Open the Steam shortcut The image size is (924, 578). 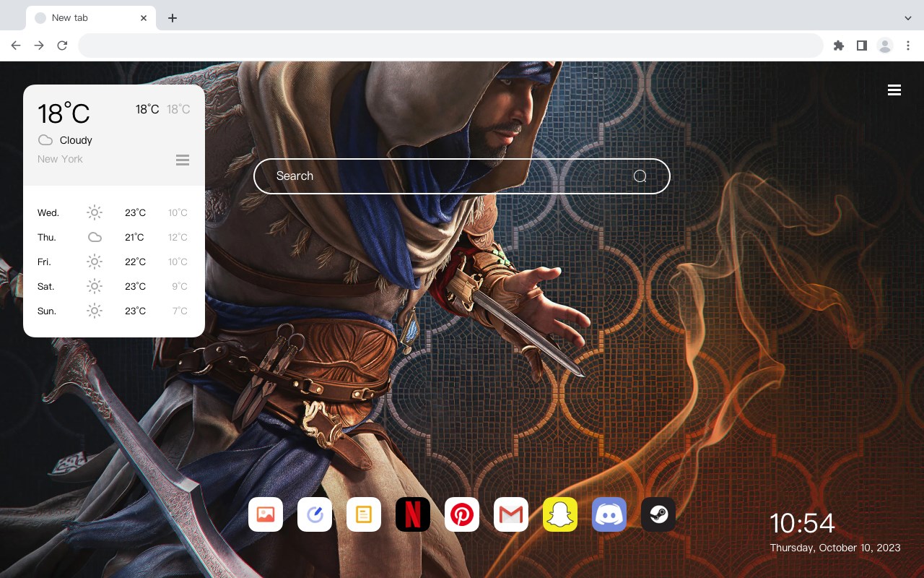(658, 514)
